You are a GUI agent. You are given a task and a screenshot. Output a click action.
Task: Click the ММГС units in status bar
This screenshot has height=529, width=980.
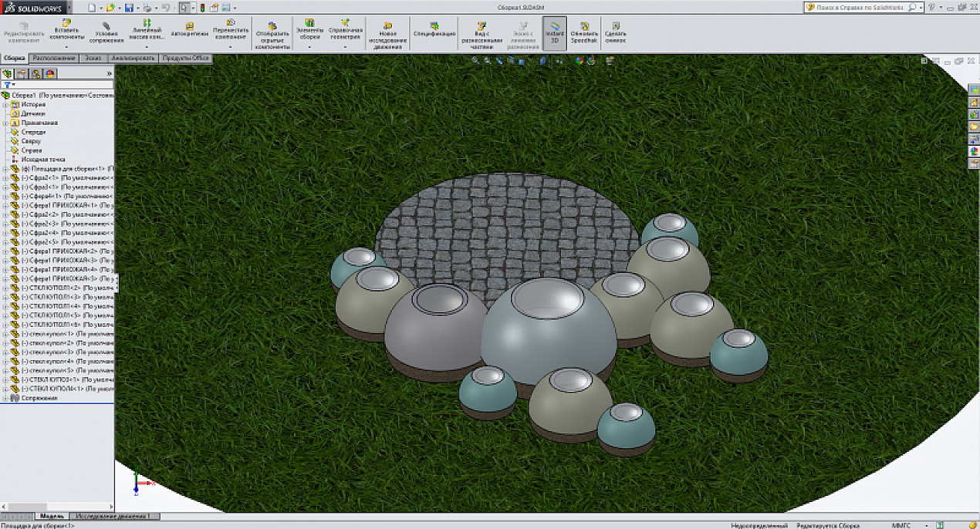[x=901, y=525]
